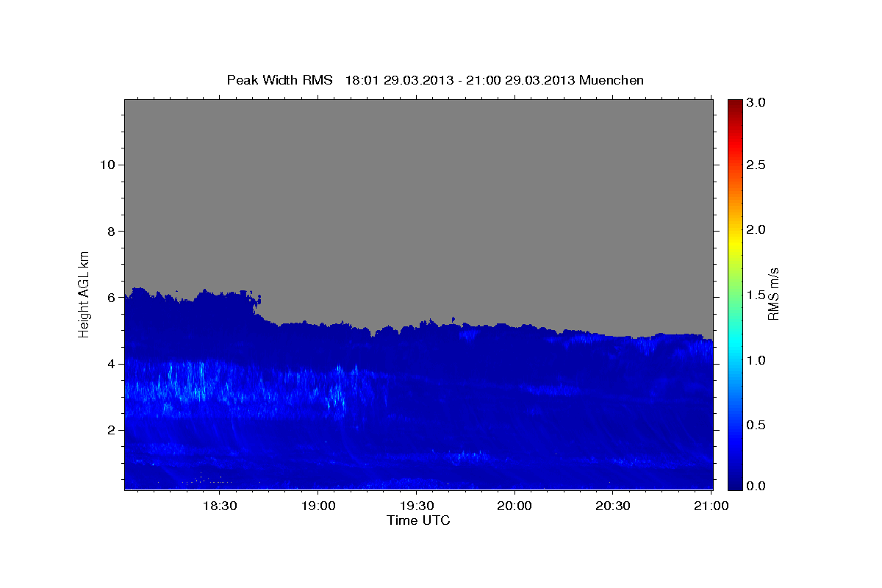Click the colorbar value 1.5
Image resolution: width=882 pixels, height=588 pixels.
click(x=756, y=295)
